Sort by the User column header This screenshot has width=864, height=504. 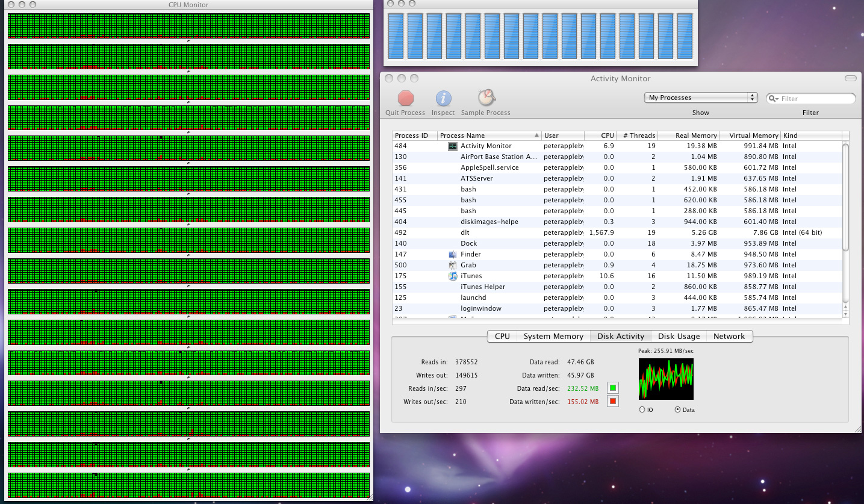[563, 135]
